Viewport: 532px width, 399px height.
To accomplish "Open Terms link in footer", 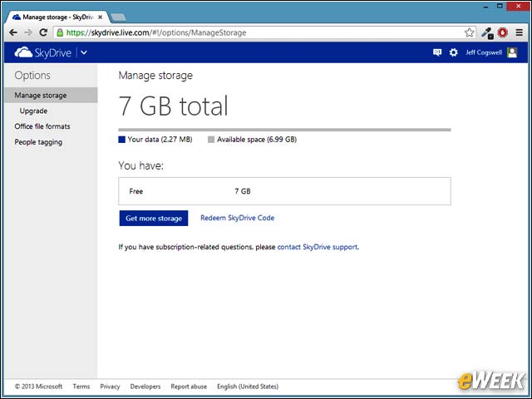I will (81, 387).
